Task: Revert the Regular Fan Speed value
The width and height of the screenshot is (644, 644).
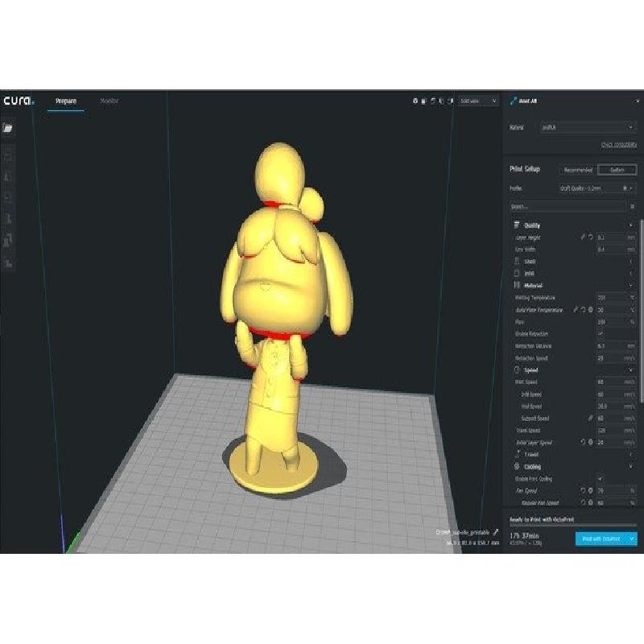Action: coord(583,502)
